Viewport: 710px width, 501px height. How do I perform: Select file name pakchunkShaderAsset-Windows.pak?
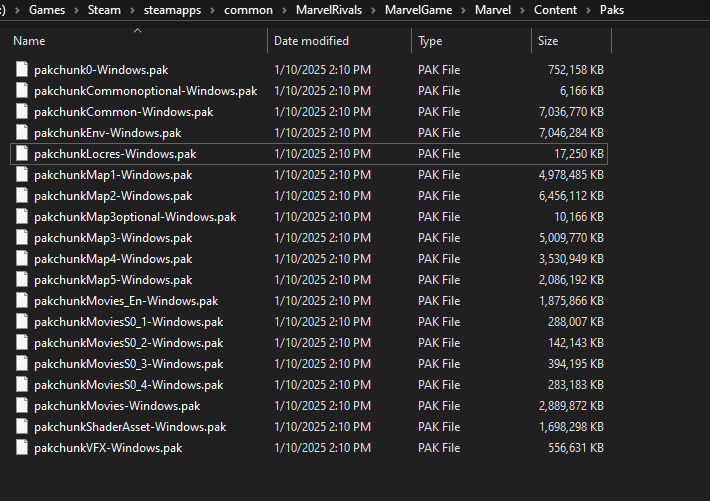(130, 427)
